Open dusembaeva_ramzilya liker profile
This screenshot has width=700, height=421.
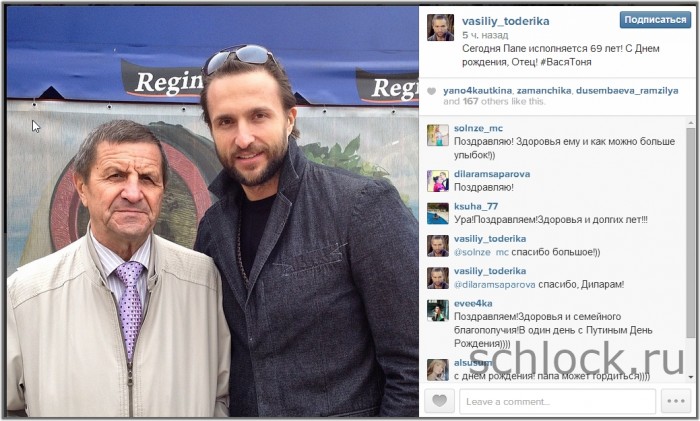pyautogui.click(x=627, y=91)
